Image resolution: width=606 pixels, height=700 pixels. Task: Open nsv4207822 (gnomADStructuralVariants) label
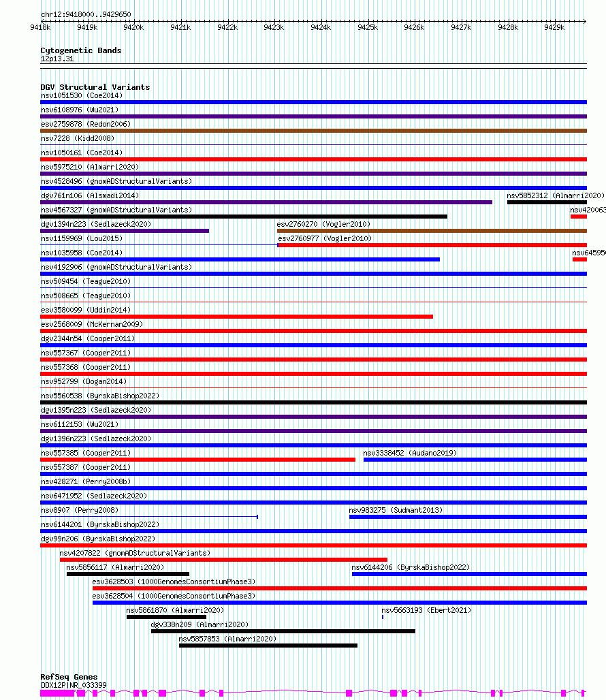coord(135,553)
